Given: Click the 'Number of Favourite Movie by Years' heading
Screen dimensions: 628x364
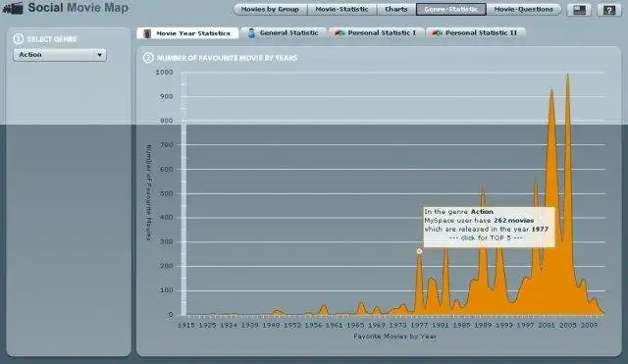Looking at the screenshot, I should click(x=227, y=58).
